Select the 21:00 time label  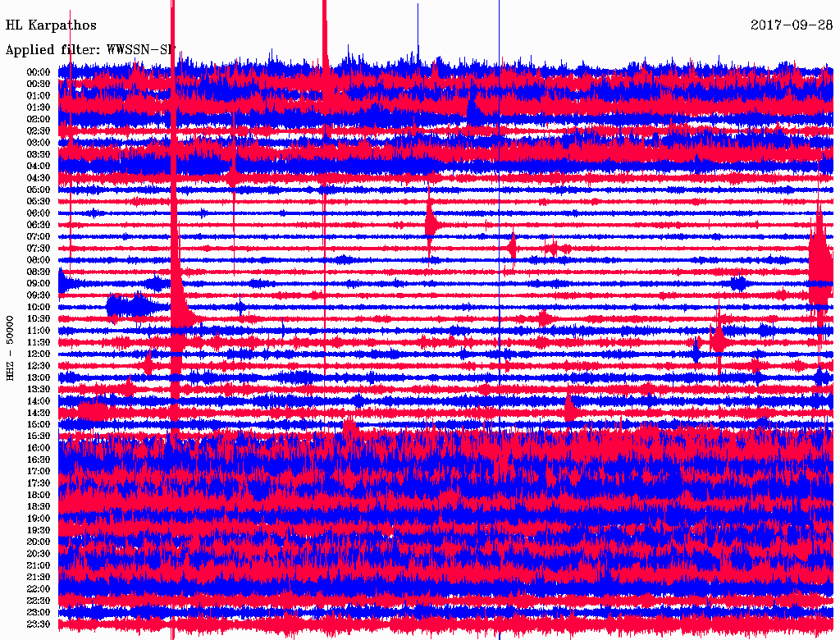pyautogui.click(x=39, y=566)
